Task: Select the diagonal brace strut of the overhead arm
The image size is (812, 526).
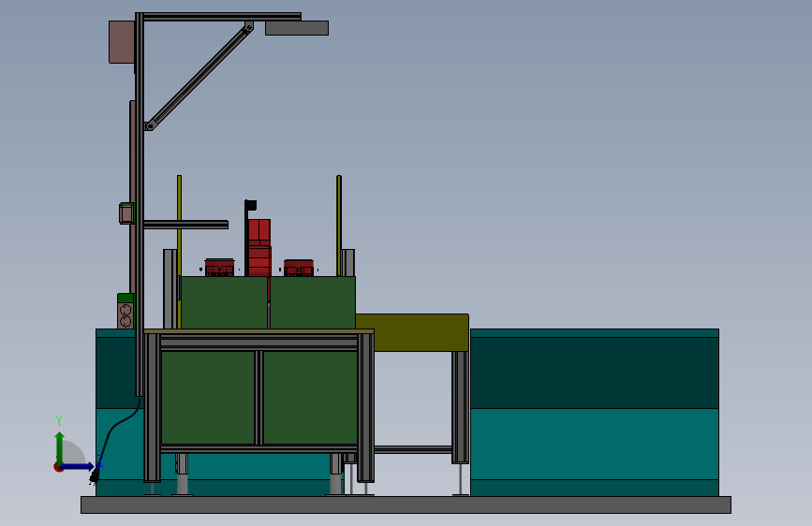Action: pos(199,76)
